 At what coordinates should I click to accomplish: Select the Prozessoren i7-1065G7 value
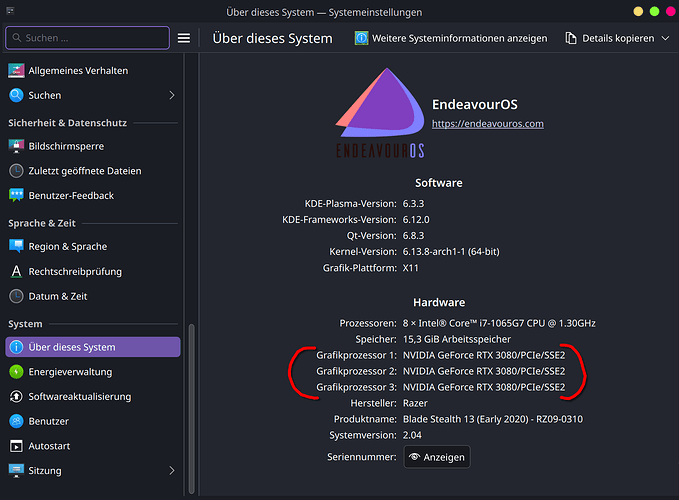point(499,323)
